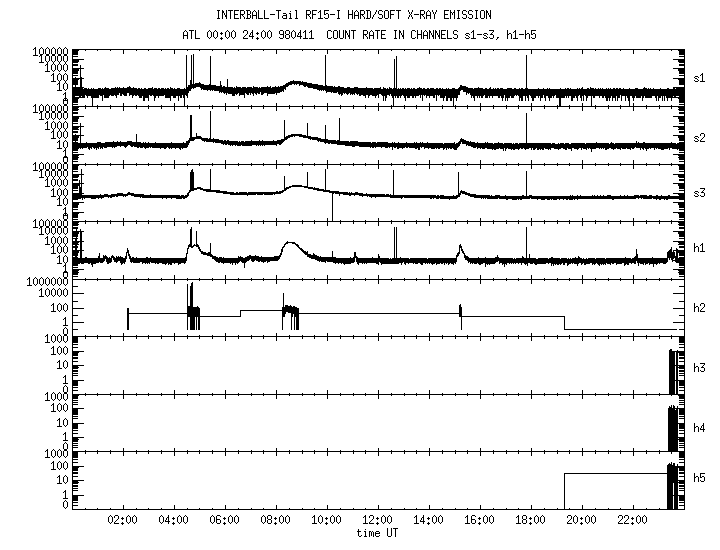This screenshot has height=550, width=720.
Task: Select the h1 channel label
Action: [699, 248]
